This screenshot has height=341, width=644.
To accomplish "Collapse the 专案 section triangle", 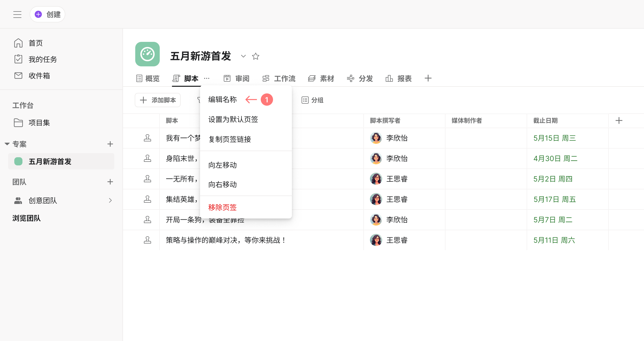I will click(x=7, y=144).
